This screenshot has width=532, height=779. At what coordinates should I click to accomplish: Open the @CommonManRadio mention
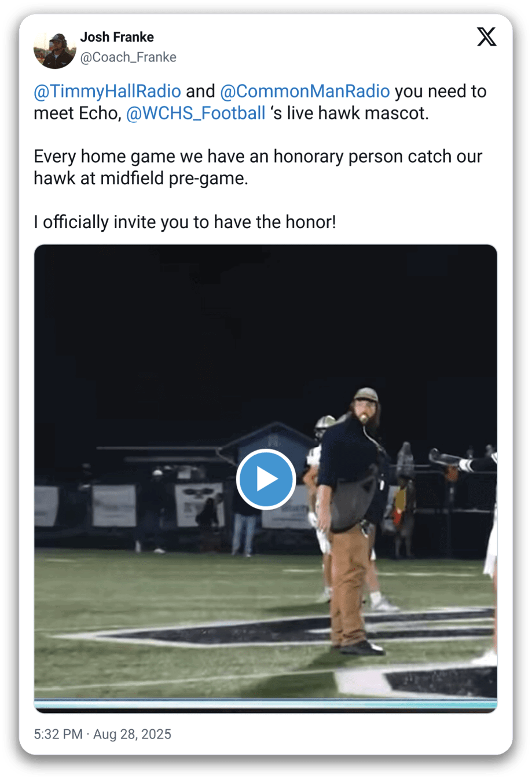pyautogui.click(x=304, y=92)
